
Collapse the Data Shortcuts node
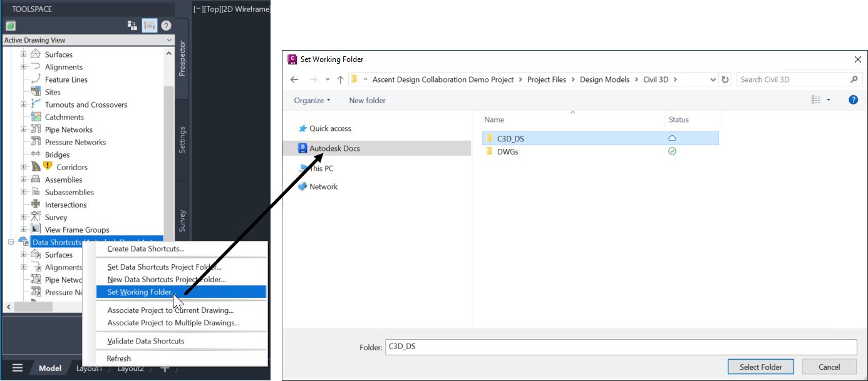pos(11,242)
